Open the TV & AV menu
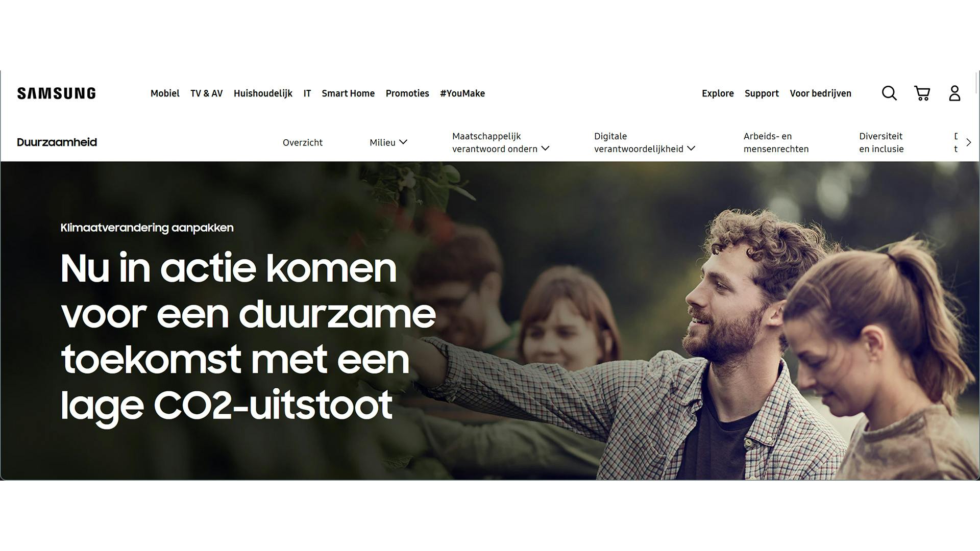Viewport: 980px width, 551px height. click(207, 93)
